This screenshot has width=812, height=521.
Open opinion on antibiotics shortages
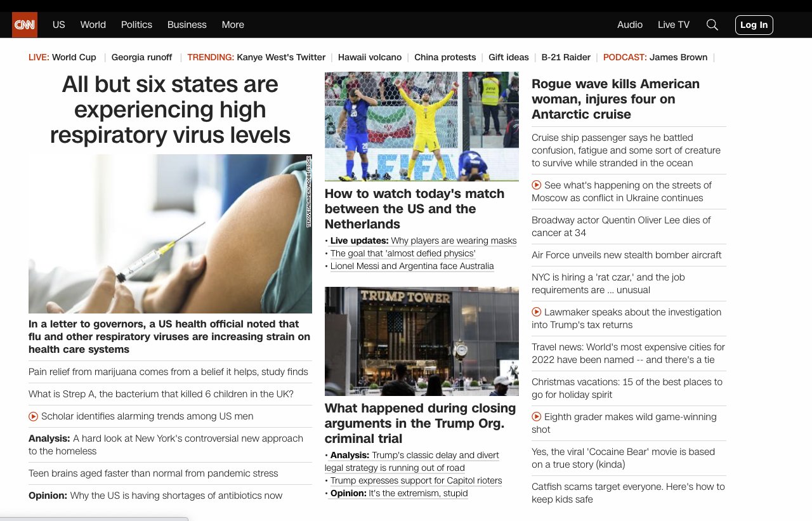tap(155, 496)
